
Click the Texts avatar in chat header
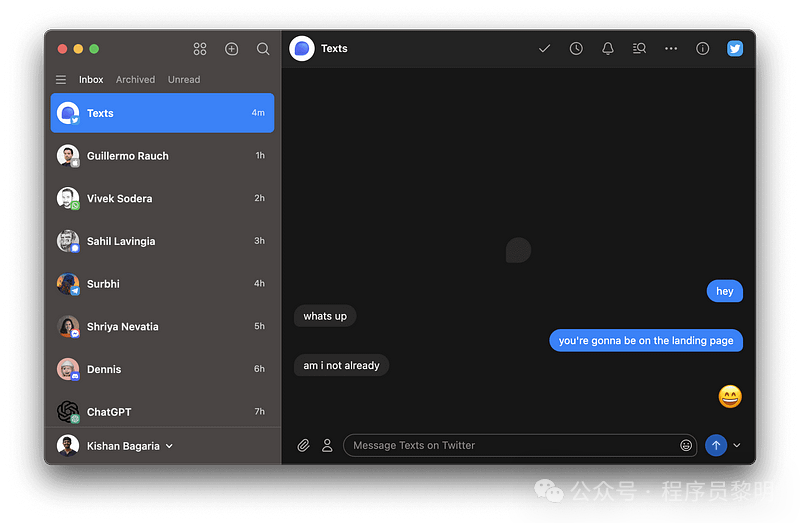[x=302, y=48]
